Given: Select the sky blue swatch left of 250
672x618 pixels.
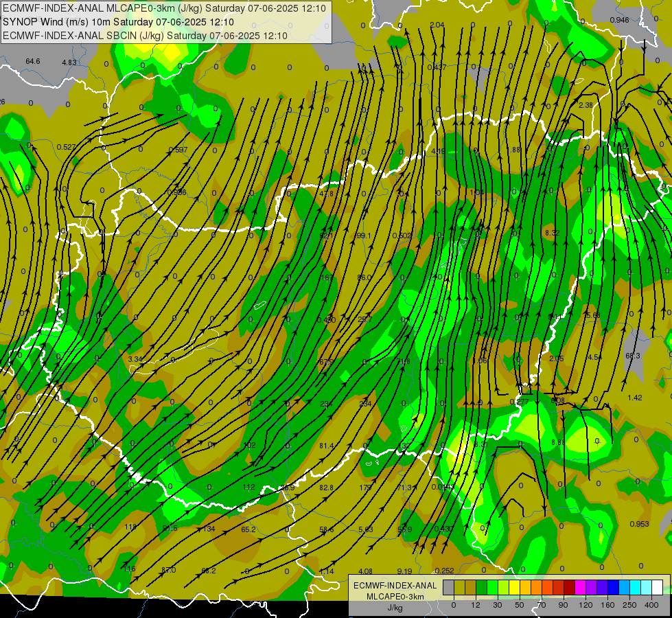Looking at the screenshot, I should (625, 587).
